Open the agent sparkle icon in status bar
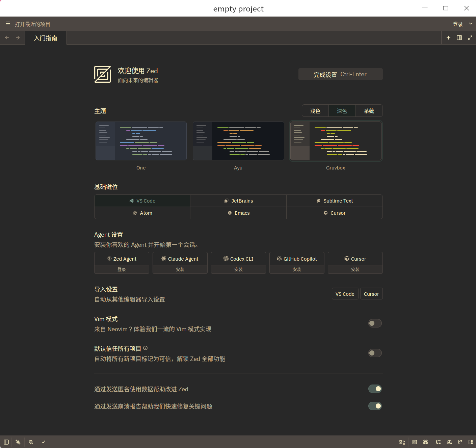The image size is (476, 448). coord(18,442)
